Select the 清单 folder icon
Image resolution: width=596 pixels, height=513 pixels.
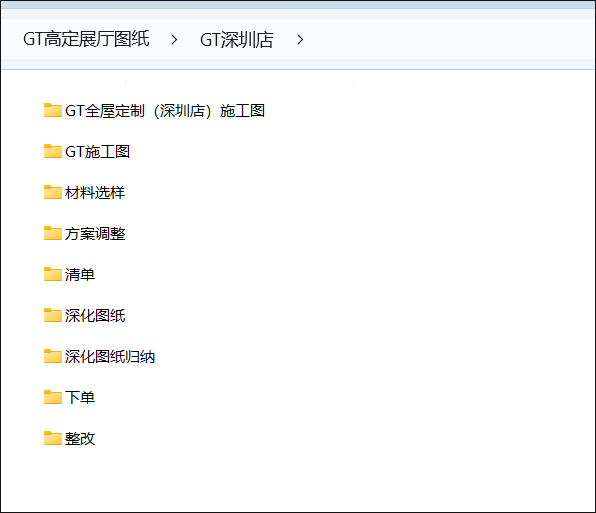(x=53, y=274)
